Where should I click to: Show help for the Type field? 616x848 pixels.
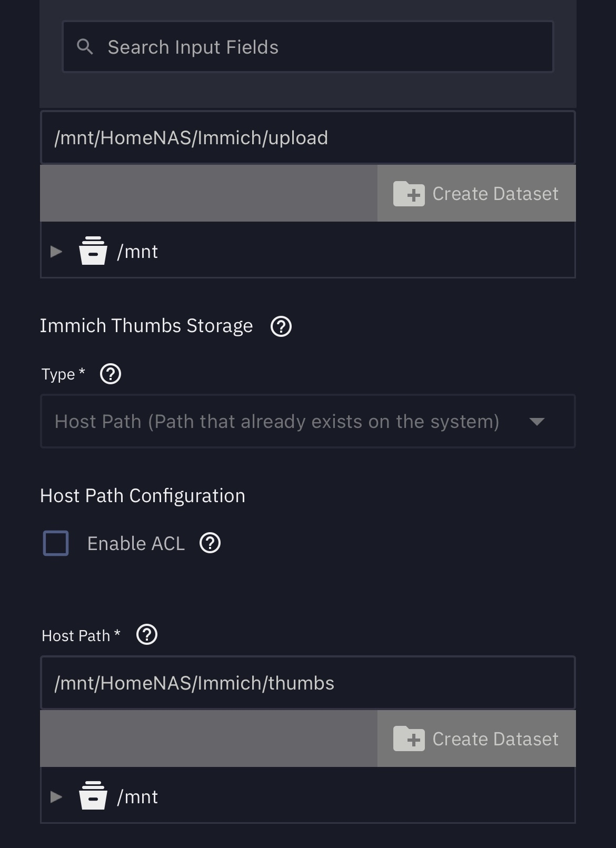(x=111, y=374)
